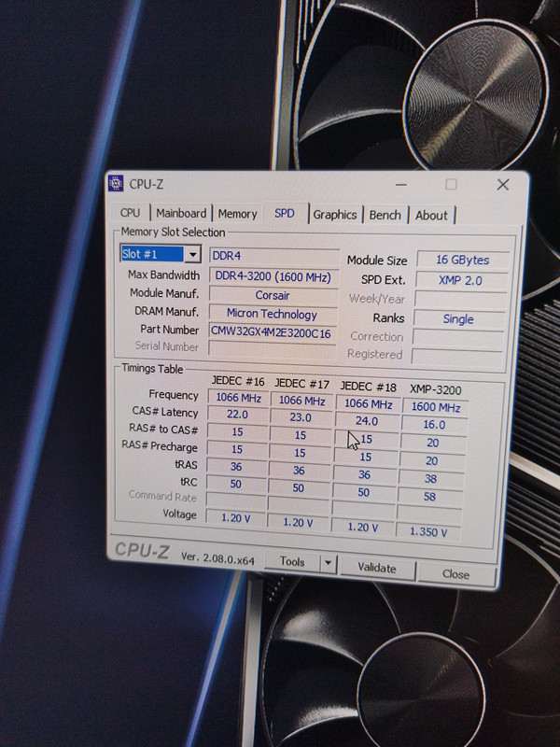Click the DDR4 memory type field
This screenshot has width=560, height=747.
click(x=273, y=256)
